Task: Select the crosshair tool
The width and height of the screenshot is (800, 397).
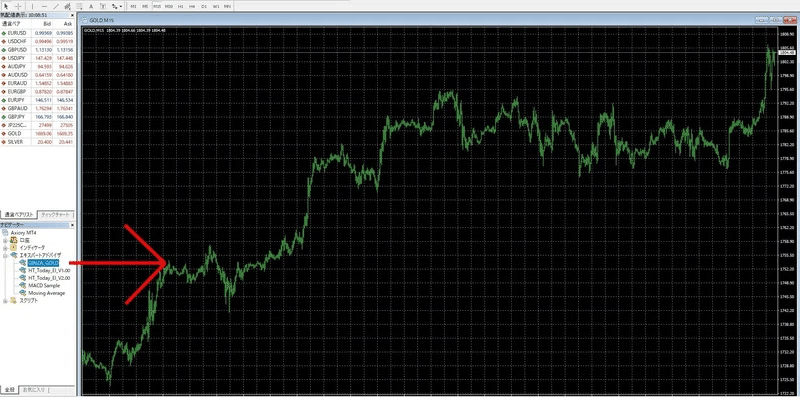Action: [18, 6]
